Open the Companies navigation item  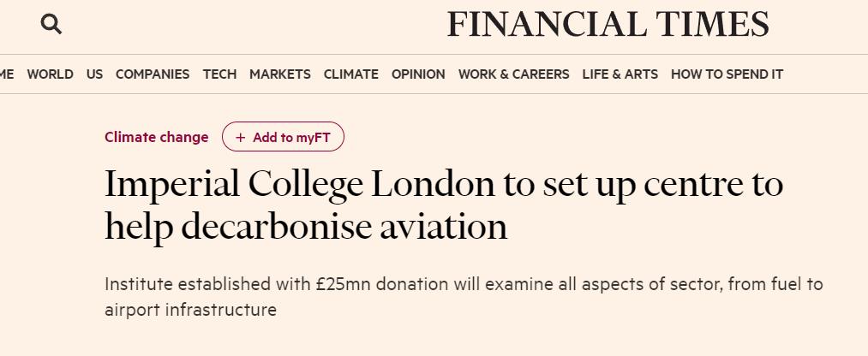click(x=153, y=74)
